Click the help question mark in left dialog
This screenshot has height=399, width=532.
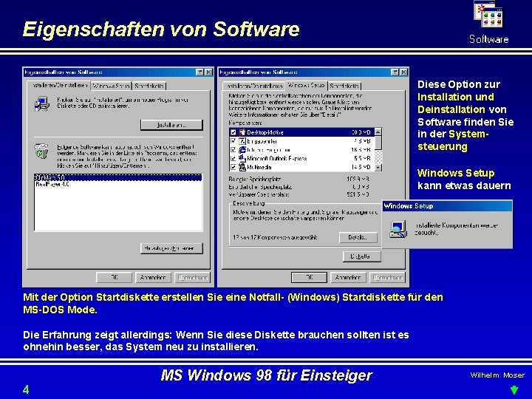tap(199, 72)
